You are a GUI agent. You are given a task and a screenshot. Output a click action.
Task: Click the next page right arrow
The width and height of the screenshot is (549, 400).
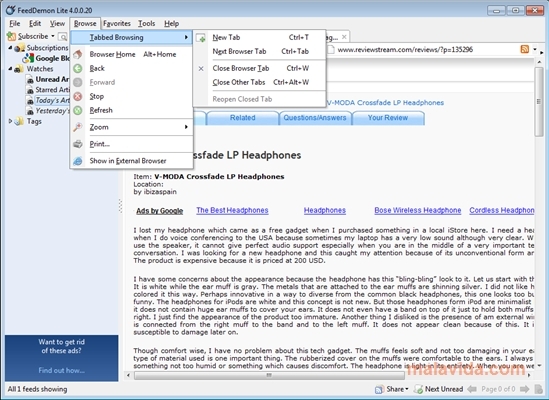click(524, 389)
